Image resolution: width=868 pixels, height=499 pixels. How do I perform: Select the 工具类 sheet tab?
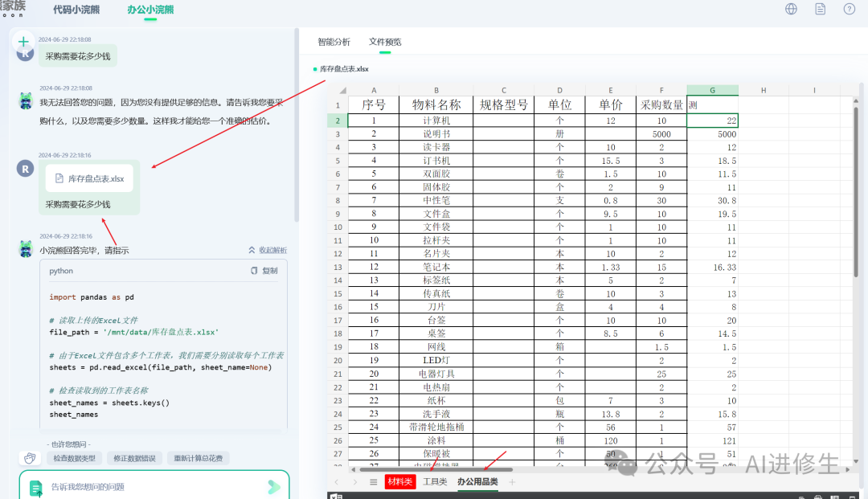435,482
